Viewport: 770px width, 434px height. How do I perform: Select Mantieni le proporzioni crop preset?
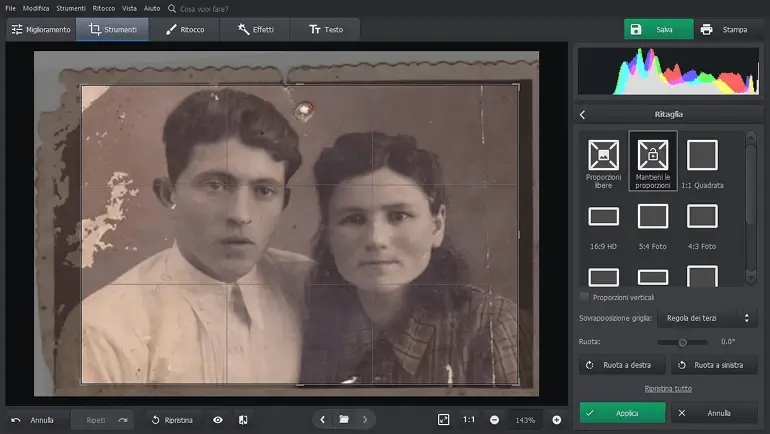tap(653, 161)
